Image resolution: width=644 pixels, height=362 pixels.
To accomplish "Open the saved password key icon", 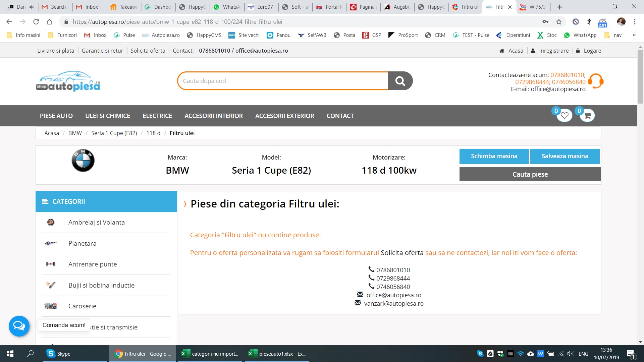I will (x=545, y=22).
